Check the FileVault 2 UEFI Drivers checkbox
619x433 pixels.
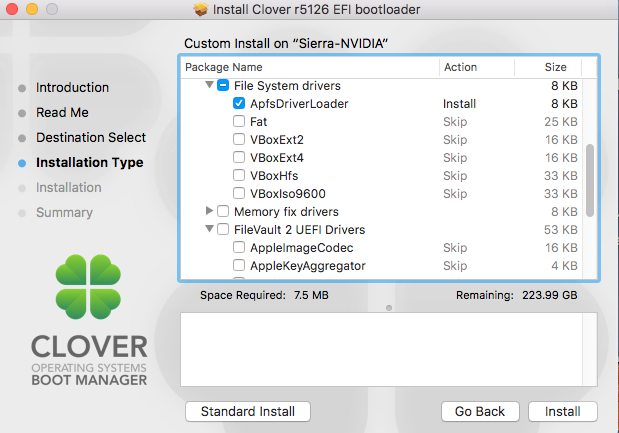(x=223, y=229)
